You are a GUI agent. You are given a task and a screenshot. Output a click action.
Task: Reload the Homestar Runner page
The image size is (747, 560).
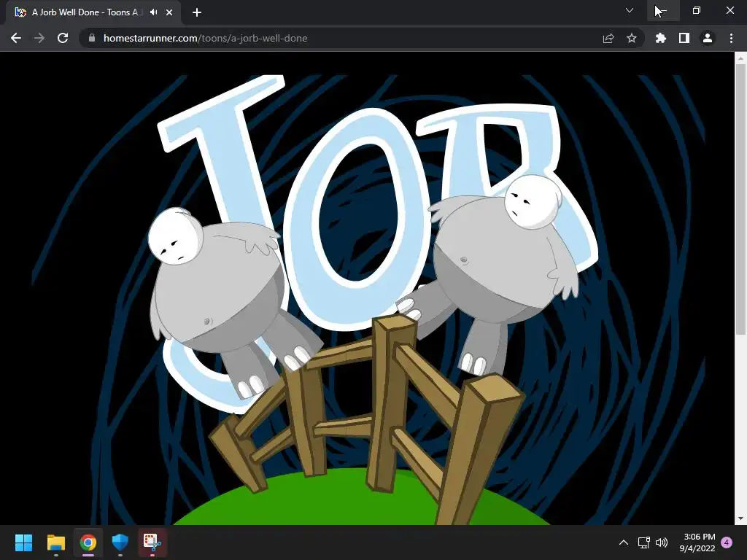click(63, 38)
